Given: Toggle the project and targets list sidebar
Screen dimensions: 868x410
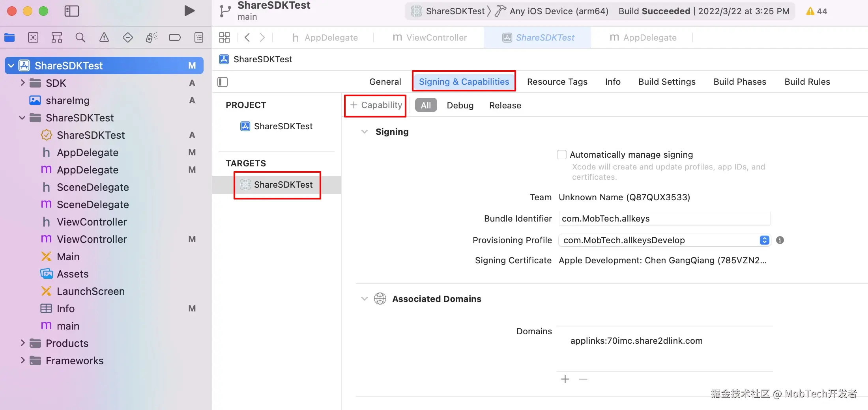Looking at the screenshot, I should coord(223,82).
